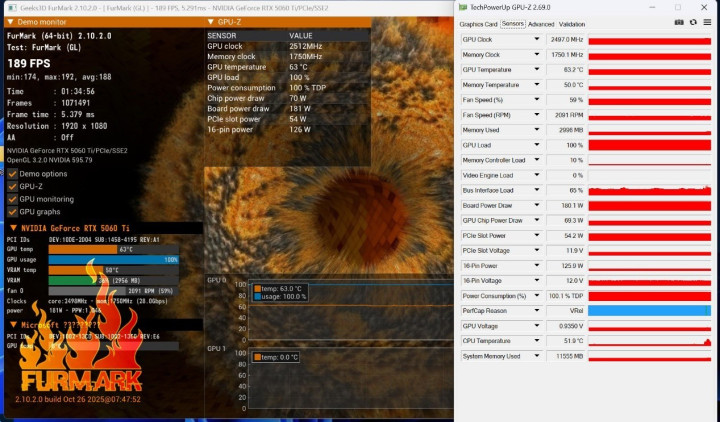Go to the Validation tab
The image size is (720, 422).
click(x=573, y=23)
